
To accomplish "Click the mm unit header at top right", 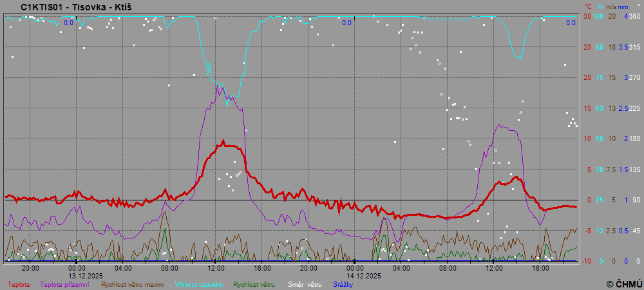I will [x=623, y=6].
